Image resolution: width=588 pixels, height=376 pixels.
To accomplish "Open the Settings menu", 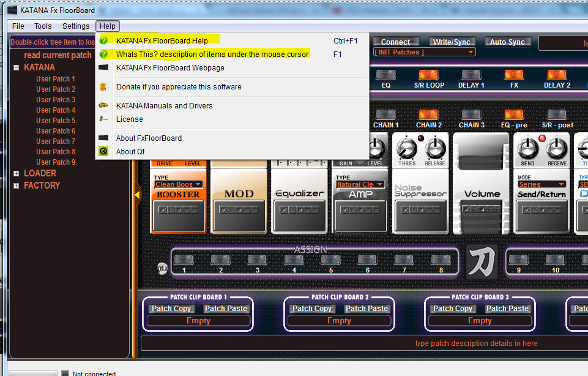I will [x=76, y=26].
